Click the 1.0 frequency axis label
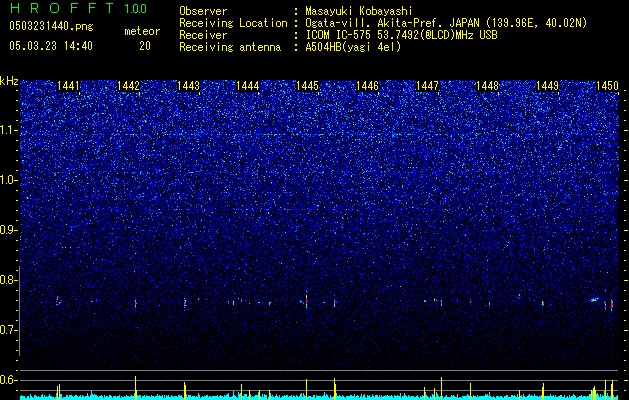The height and width of the screenshot is (400, 629). pos(8,181)
